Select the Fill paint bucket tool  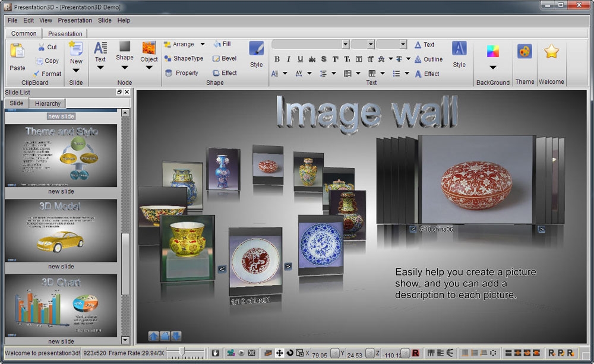coord(217,44)
